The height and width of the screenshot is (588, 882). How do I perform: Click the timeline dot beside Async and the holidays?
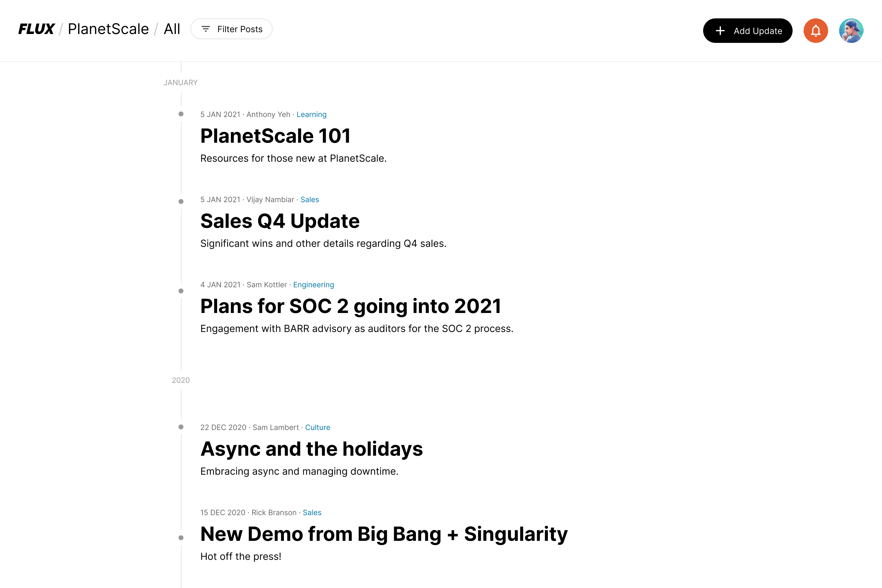181,427
